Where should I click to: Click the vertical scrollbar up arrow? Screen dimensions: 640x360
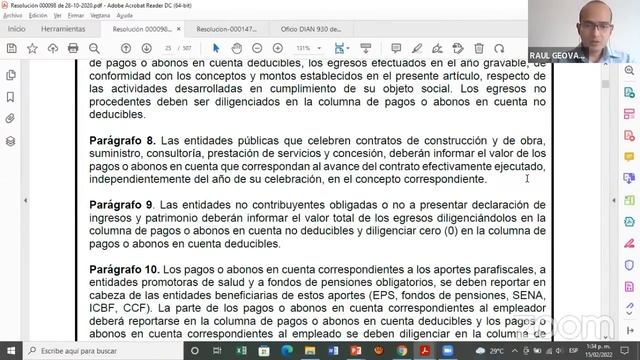(x=605, y=64)
